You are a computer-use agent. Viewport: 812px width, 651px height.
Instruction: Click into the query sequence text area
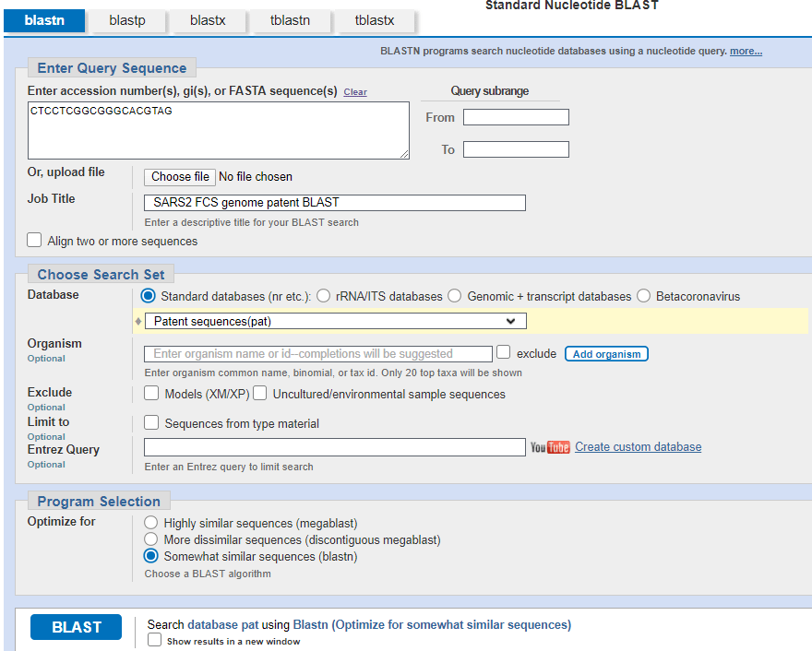[x=219, y=130]
